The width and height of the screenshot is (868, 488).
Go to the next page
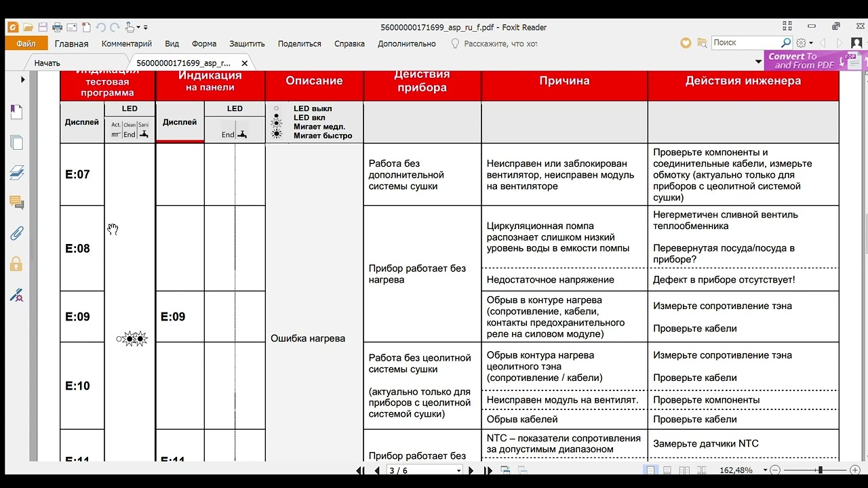pyautogui.click(x=471, y=470)
